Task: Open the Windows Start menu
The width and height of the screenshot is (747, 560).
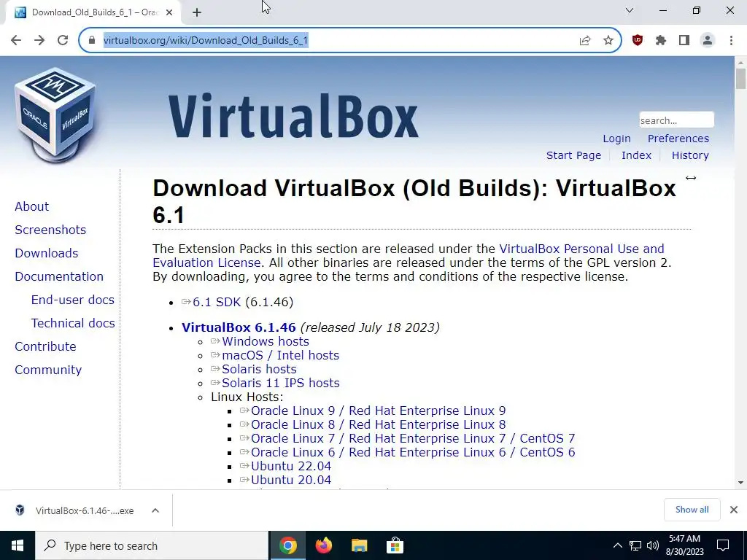Action: 18,545
